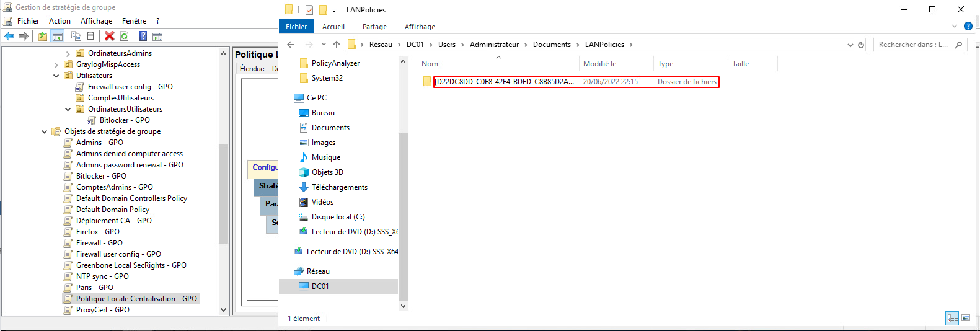Image resolution: width=980 pixels, height=331 pixels.
Task: Toggle the console tree show/hide icon
Action: click(x=57, y=37)
